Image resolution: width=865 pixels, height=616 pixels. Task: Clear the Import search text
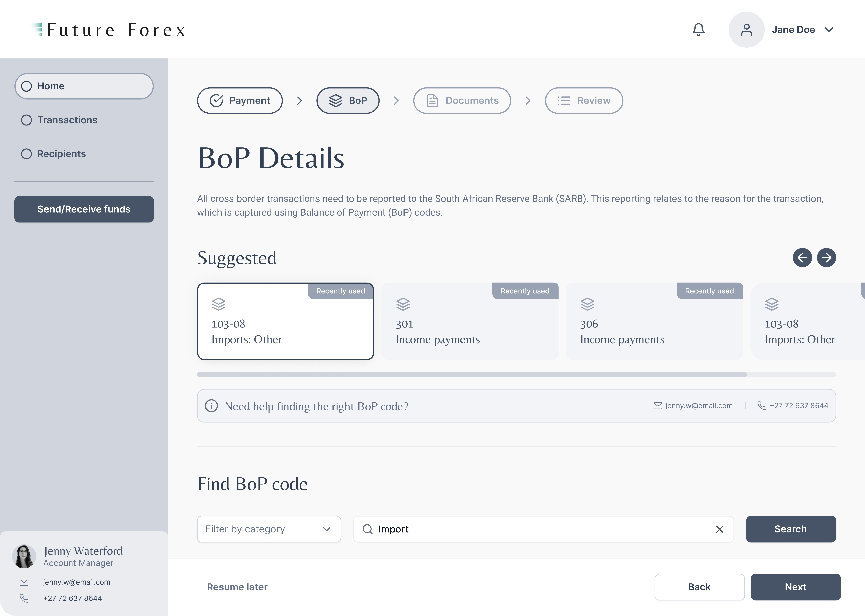tap(719, 529)
